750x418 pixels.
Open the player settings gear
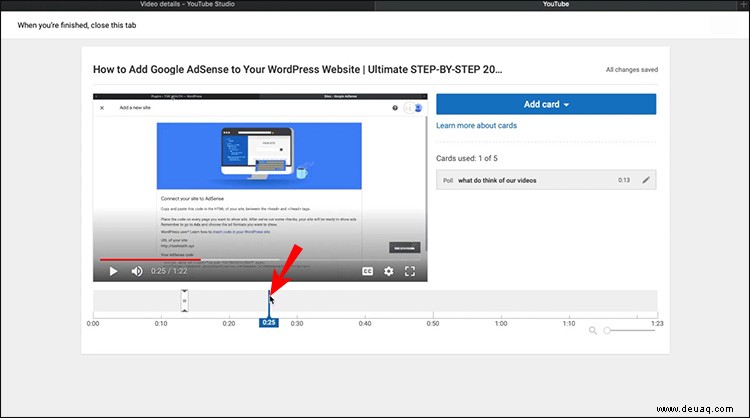[x=389, y=271]
